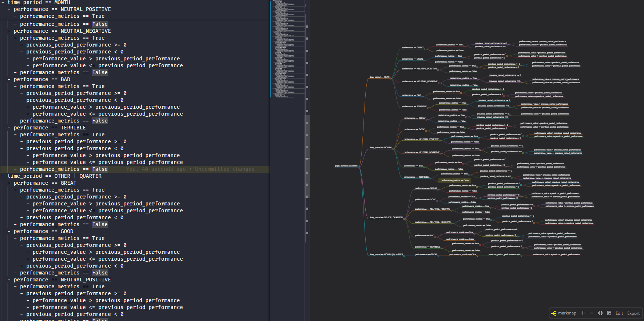The height and width of the screenshot is (321, 644).
Task: Click 'time_period == OTHER | QUARTER' markmap label
Action: click(386, 217)
